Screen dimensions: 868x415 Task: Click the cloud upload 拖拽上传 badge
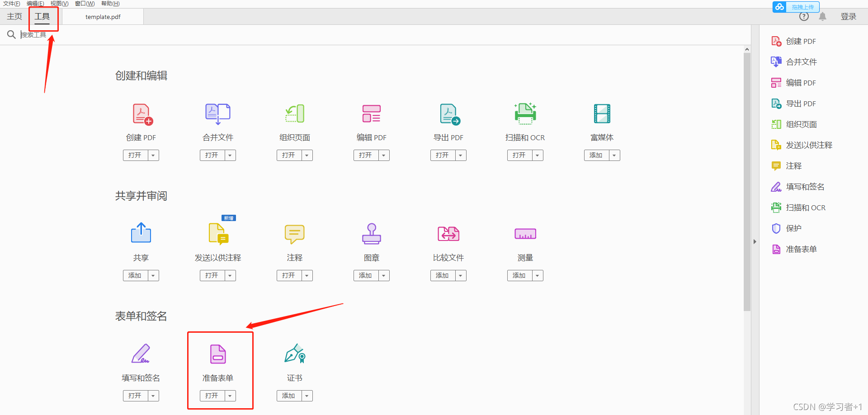point(796,7)
